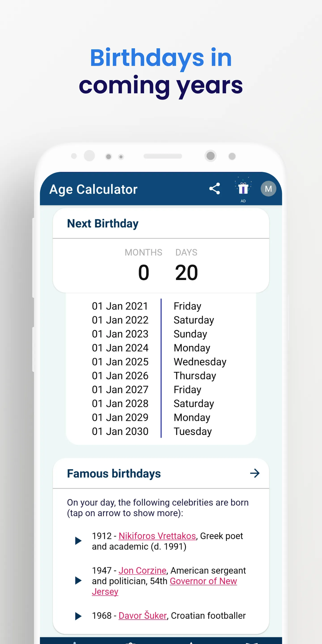
Task: Open the Davor Šuker link
Action: coord(142,616)
